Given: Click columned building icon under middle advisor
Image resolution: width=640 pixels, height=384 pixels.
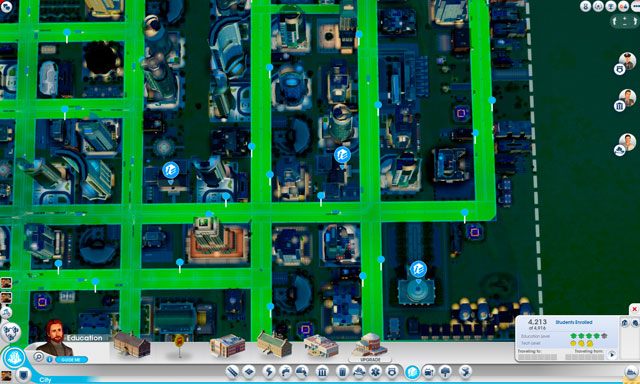Looking at the screenshot, I should [x=620, y=106].
